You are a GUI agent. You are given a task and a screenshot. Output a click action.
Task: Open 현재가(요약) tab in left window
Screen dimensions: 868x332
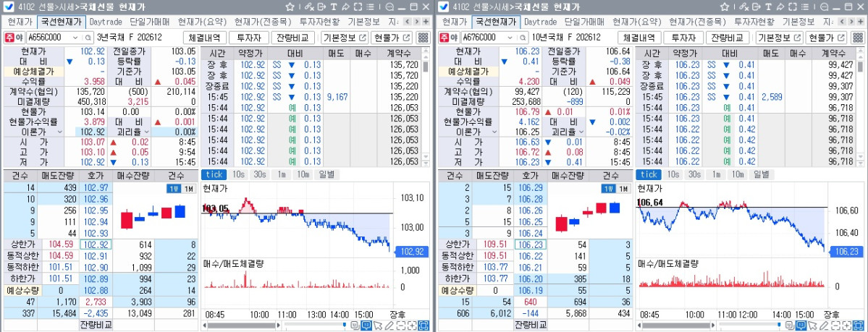[x=201, y=22]
